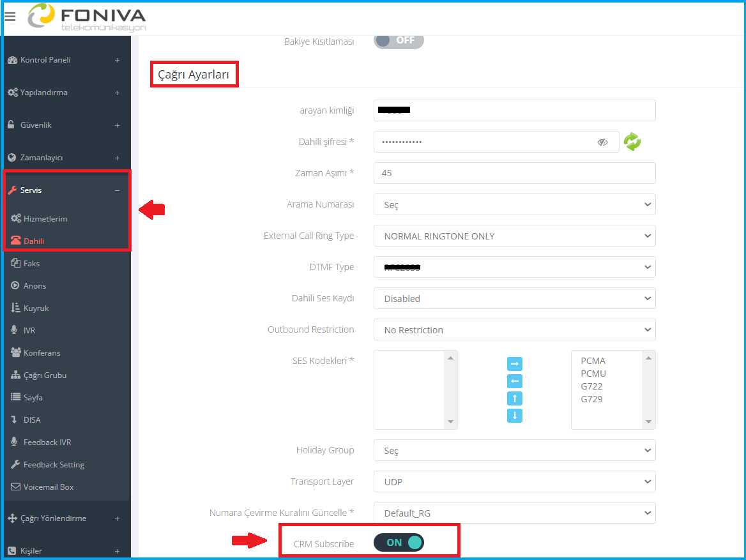Click the Çağrı Grubu sitemap icon

pos(16,375)
